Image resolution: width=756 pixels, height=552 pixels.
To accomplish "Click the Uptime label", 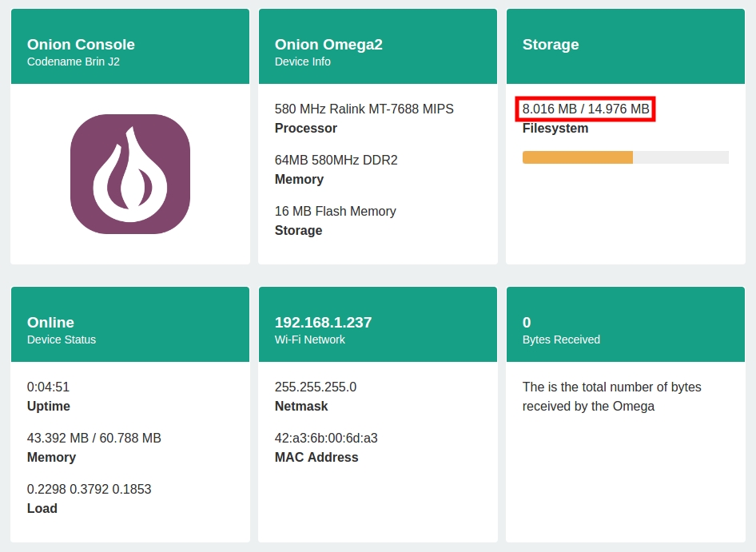I will 48,406.
